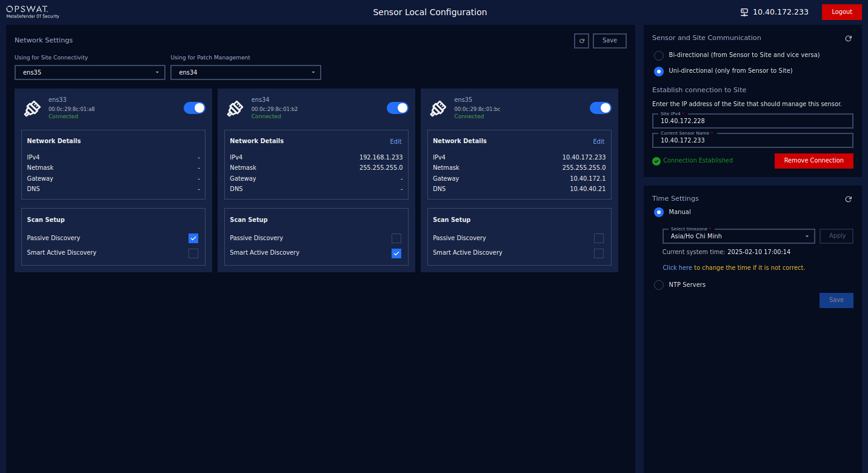Click the green Connection Established check icon
This screenshot has height=473, width=868.
(x=656, y=161)
